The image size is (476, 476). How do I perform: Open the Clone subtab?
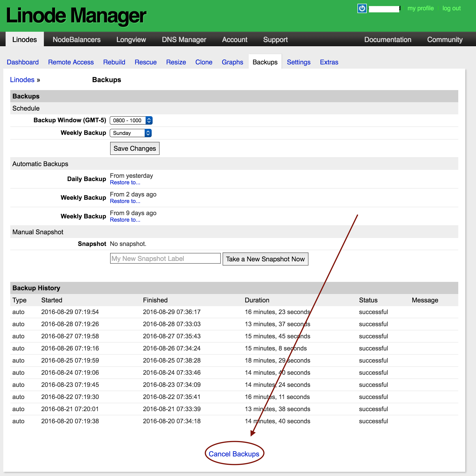pyautogui.click(x=204, y=62)
